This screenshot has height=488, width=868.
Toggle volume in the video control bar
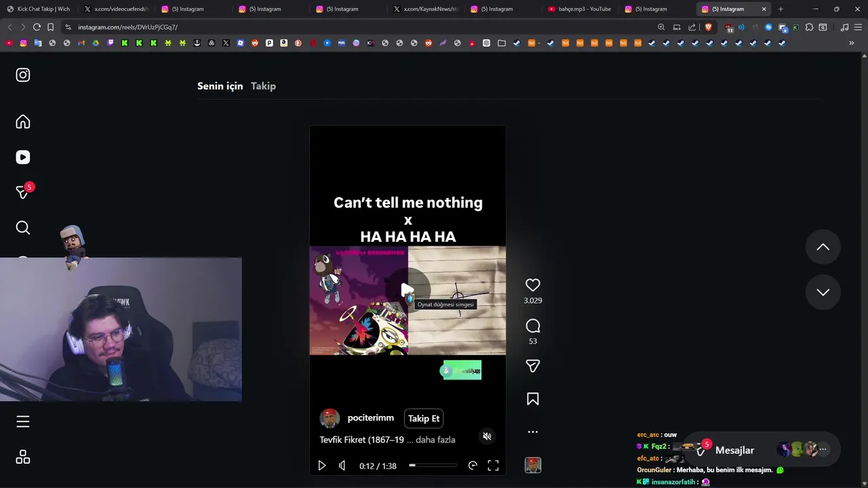(x=342, y=466)
